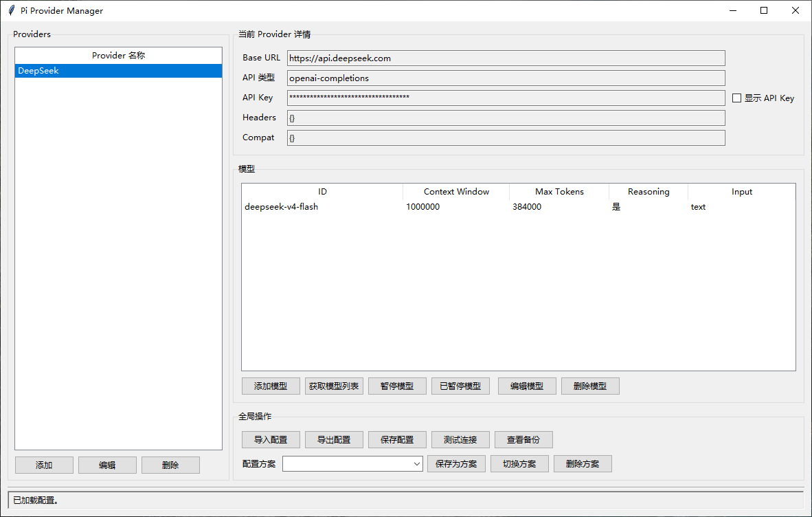
Task: Focus the Compat field
Action: tap(506, 137)
